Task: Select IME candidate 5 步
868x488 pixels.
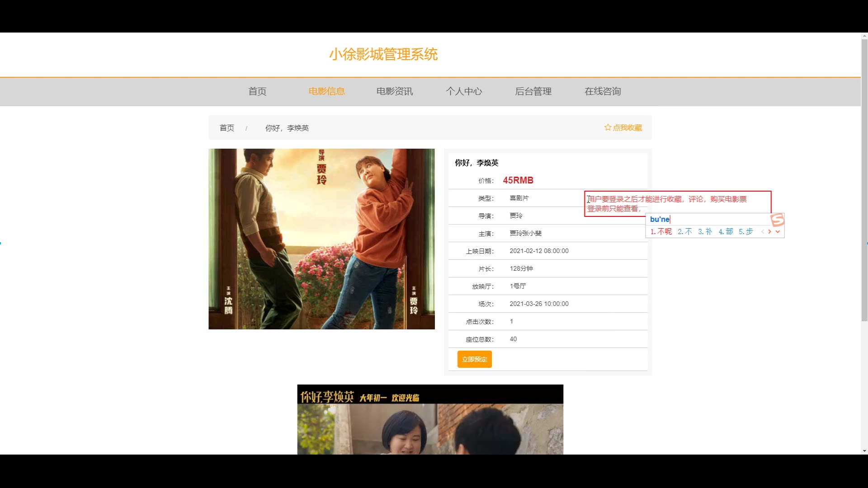Action: tap(746, 231)
